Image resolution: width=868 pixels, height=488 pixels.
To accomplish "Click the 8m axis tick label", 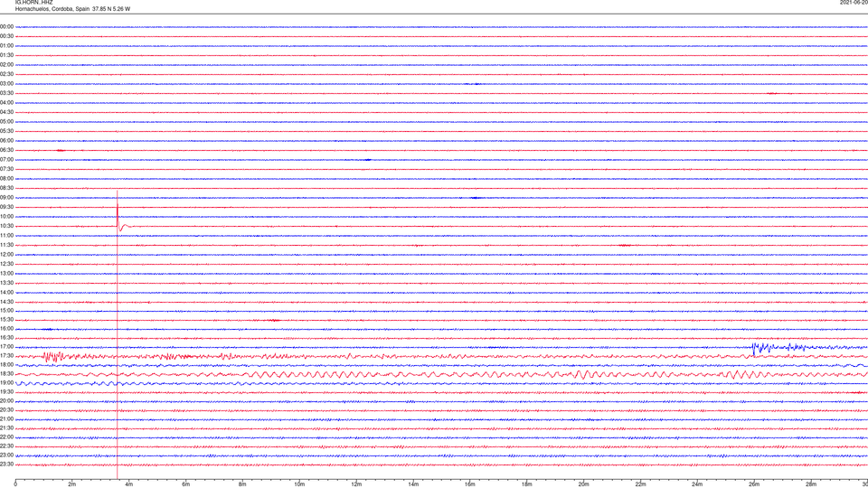I will 242,484.
